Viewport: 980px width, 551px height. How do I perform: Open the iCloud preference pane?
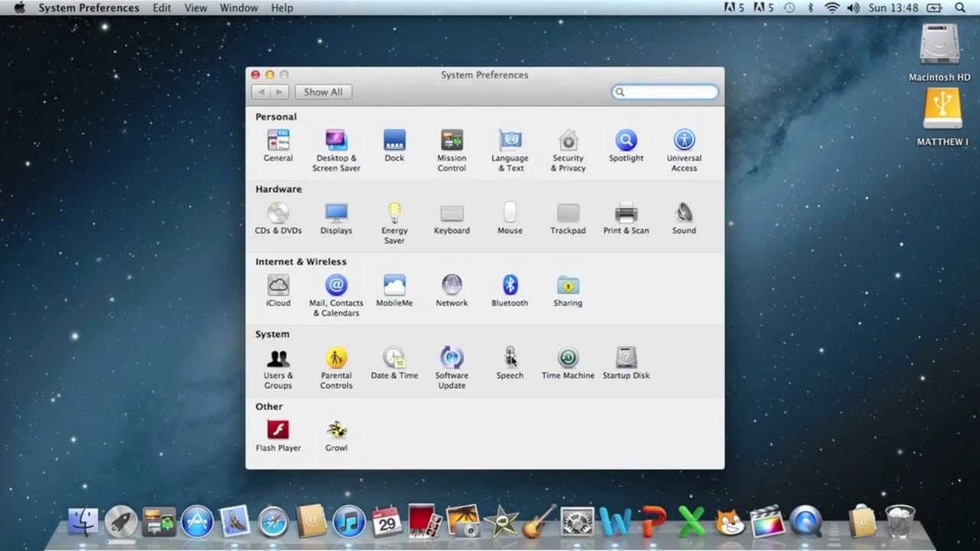tap(278, 291)
